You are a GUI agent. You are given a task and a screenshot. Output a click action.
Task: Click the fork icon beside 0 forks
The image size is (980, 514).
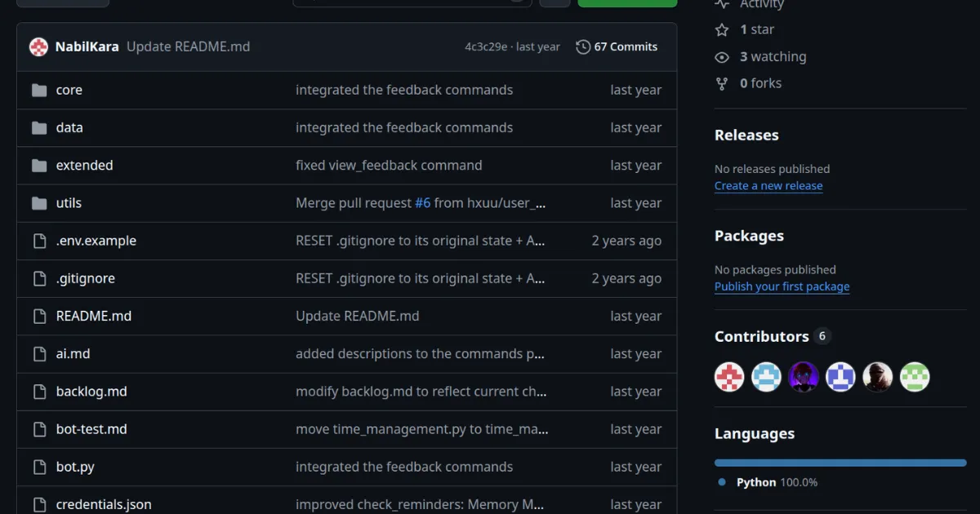click(x=722, y=83)
